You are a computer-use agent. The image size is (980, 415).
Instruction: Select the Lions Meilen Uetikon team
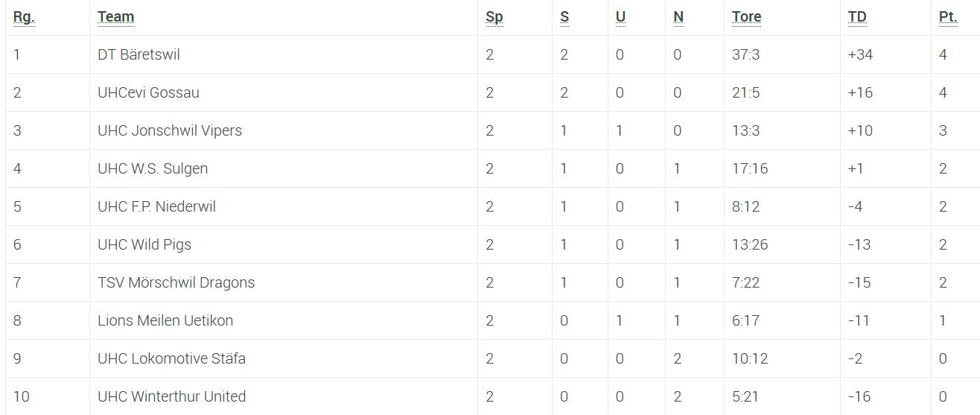tap(165, 320)
